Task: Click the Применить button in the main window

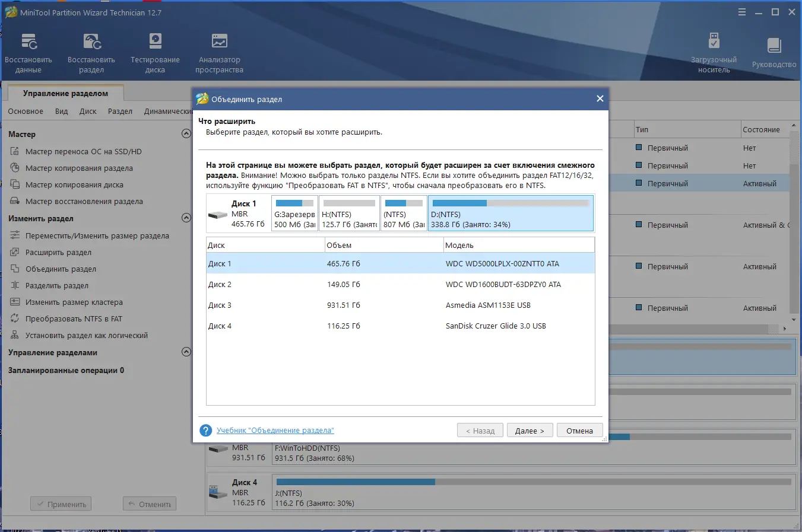Action: click(x=61, y=504)
